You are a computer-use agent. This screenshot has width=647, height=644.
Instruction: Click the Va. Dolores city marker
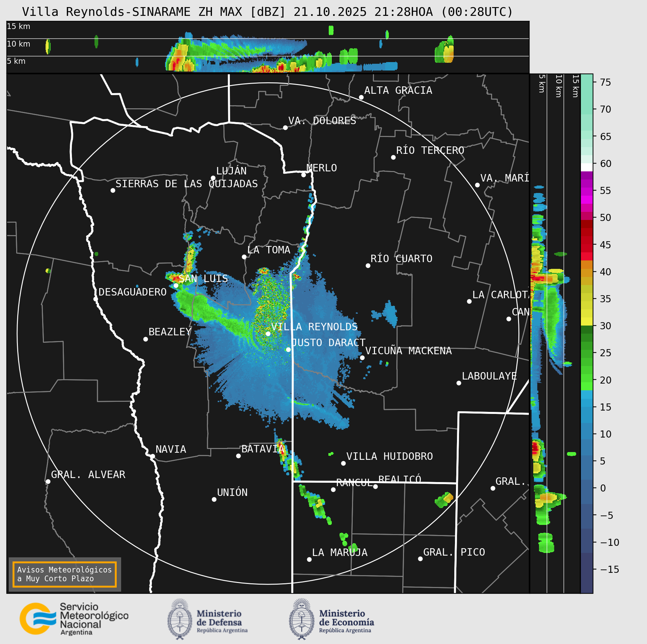coord(285,128)
